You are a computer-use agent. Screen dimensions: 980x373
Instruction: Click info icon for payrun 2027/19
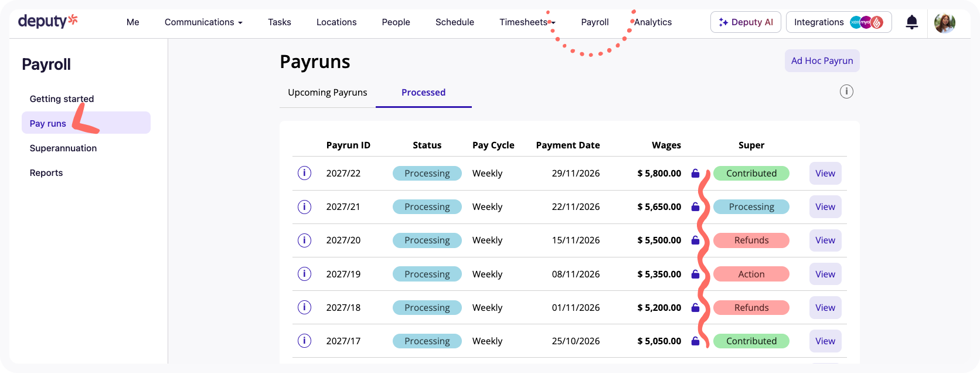[304, 274]
